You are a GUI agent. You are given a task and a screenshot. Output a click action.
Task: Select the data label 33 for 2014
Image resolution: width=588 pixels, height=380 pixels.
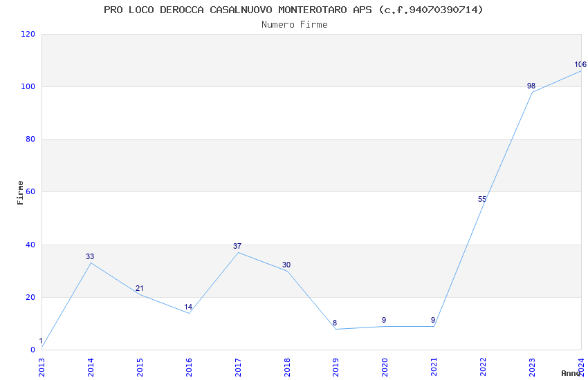point(90,256)
